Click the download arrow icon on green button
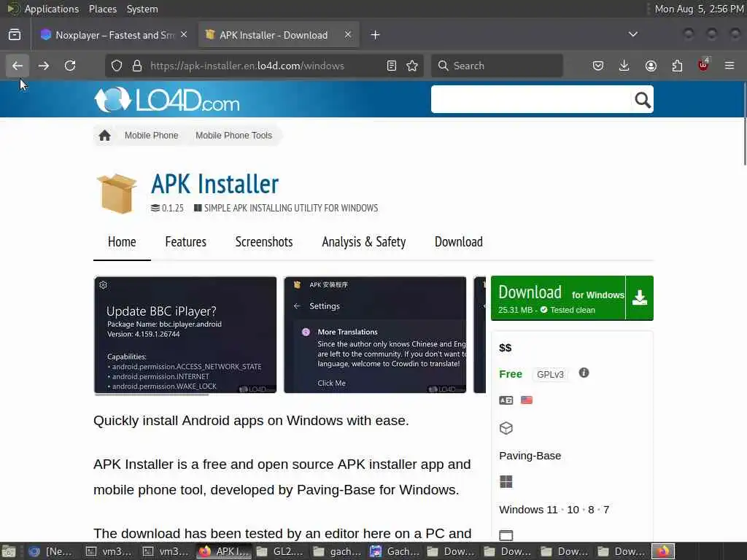The width and height of the screenshot is (747, 560). pos(639,298)
